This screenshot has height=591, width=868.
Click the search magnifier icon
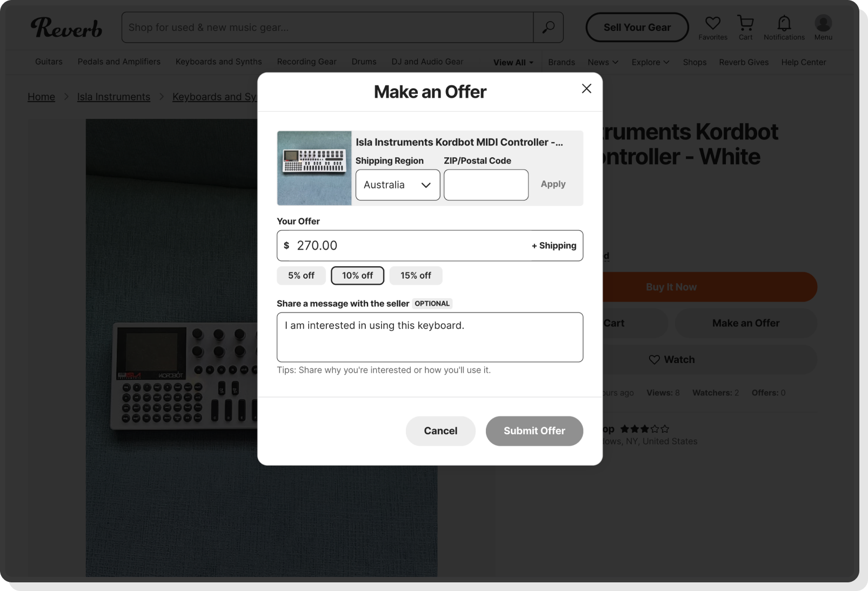(548, 28)
